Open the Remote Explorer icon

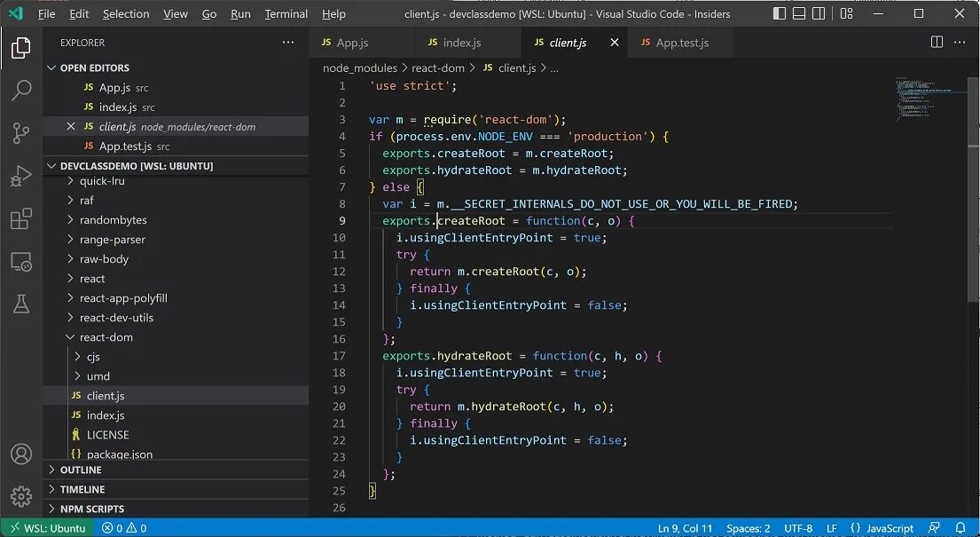20,262
